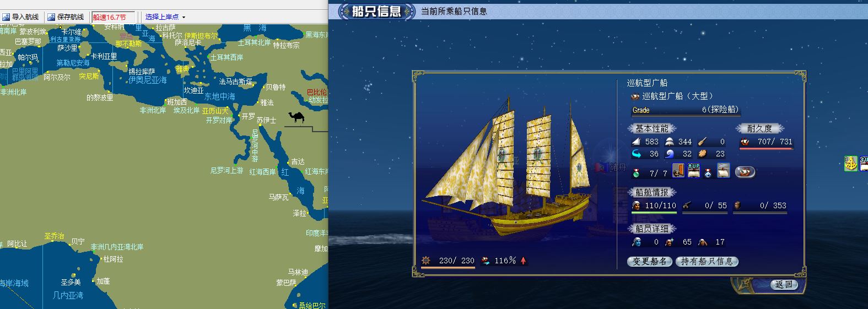This screenshot has height=309, width=868.
Task: Click 锡拉库萨 Syracuse on the map
Action: [142, 72]
